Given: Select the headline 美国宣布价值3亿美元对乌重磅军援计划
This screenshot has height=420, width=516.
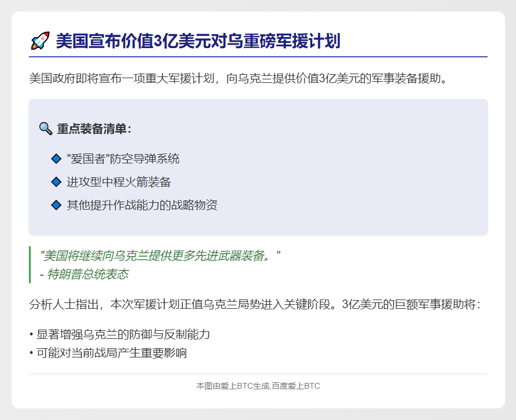Looking at the screenshot, I should [198, 41].
